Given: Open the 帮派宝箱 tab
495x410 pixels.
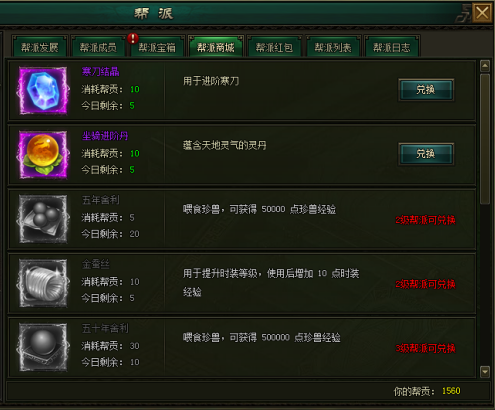Looking at the screenshot, I should click(157, 47).
